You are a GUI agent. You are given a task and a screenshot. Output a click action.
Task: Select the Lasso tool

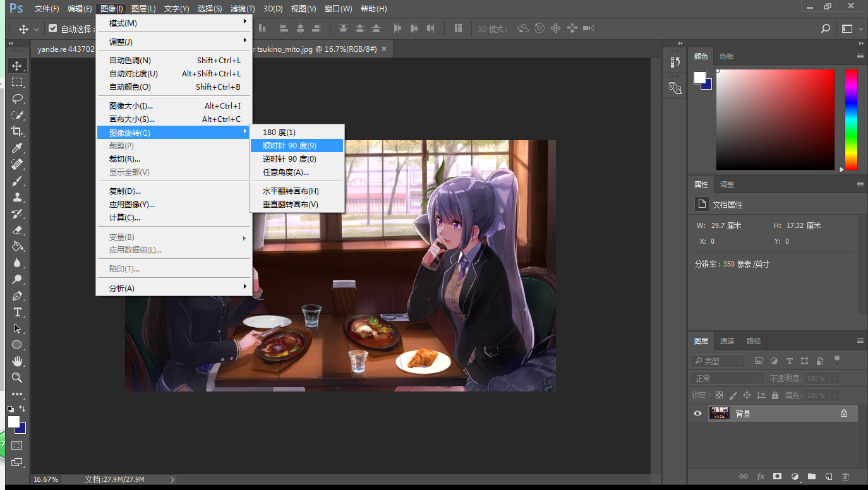tap(17, 99)
